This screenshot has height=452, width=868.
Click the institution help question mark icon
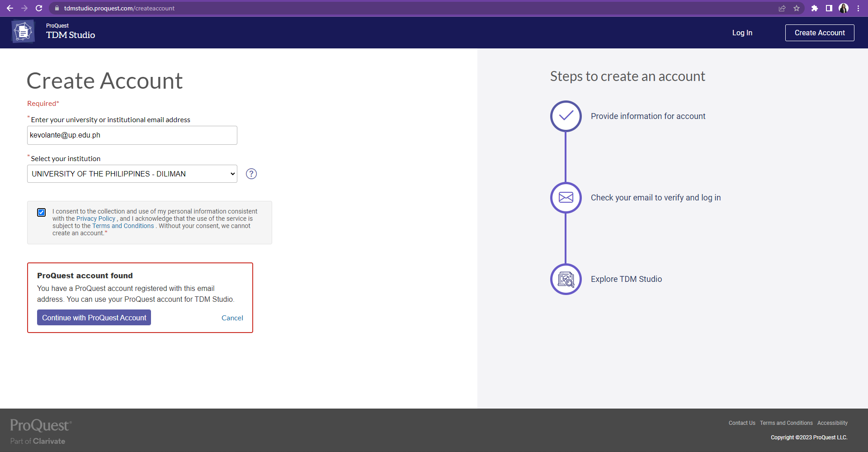coord(251,174)
